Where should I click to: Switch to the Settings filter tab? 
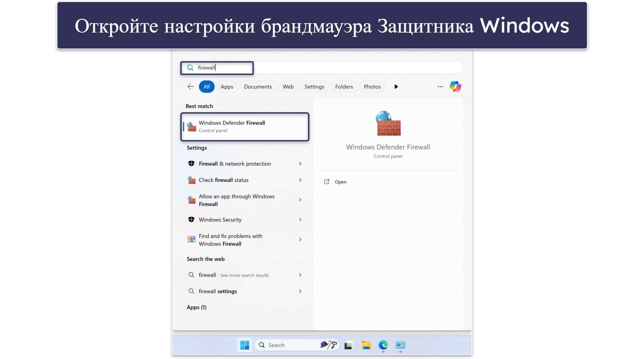314,87
